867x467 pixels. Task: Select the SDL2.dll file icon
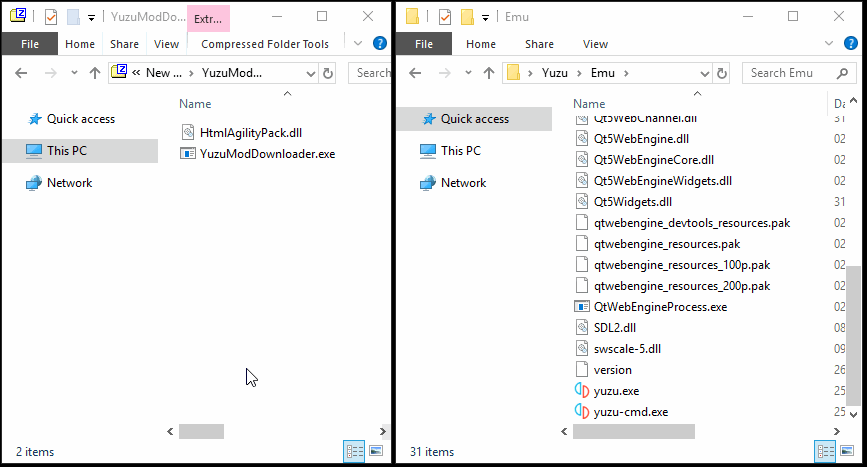[x=582, y=327]
